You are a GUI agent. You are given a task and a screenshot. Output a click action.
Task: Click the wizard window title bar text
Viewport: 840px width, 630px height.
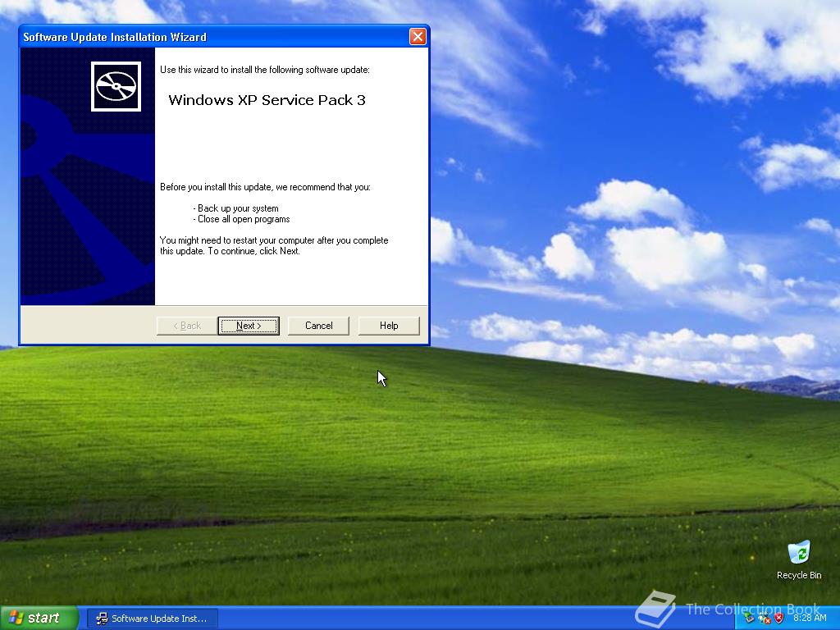115,37
